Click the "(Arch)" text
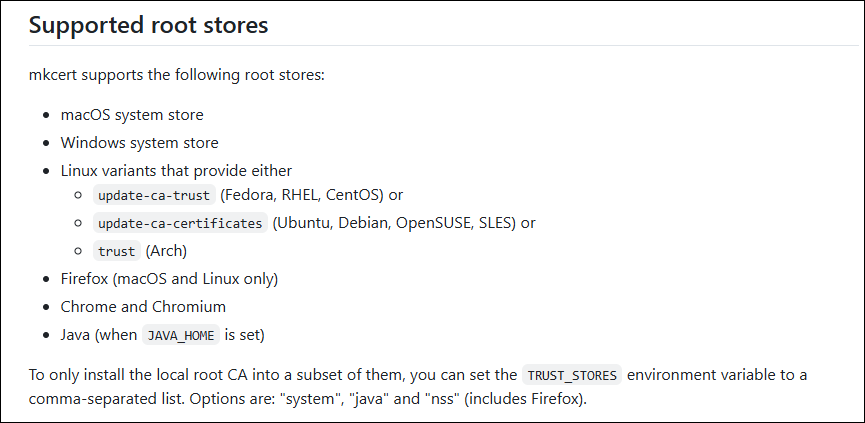The image size is (865, 423). click(x=166, y=251)
